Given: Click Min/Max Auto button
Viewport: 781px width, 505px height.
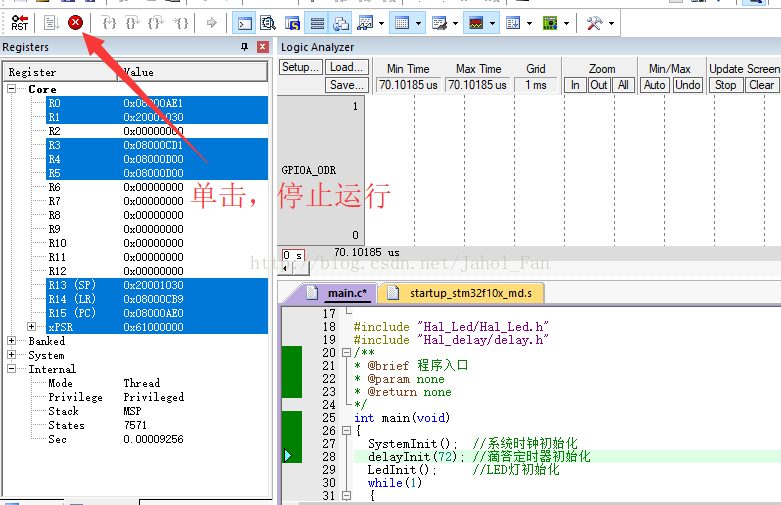Looking at the screenshot, I should pos(654,85).
